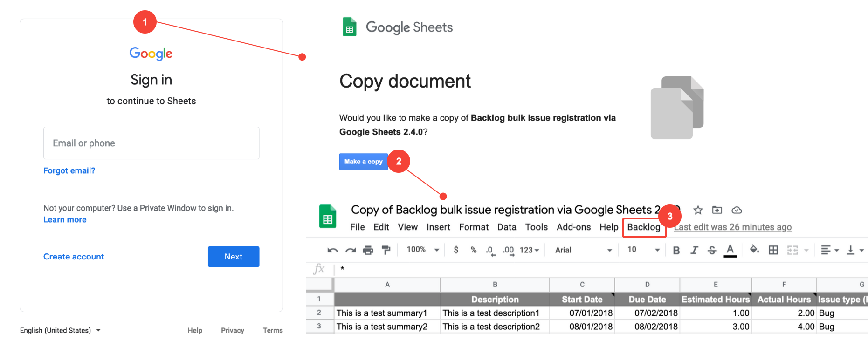Screen dimensions: 868x361
Task: Click the Terms footer link
Action: point(273,330)
